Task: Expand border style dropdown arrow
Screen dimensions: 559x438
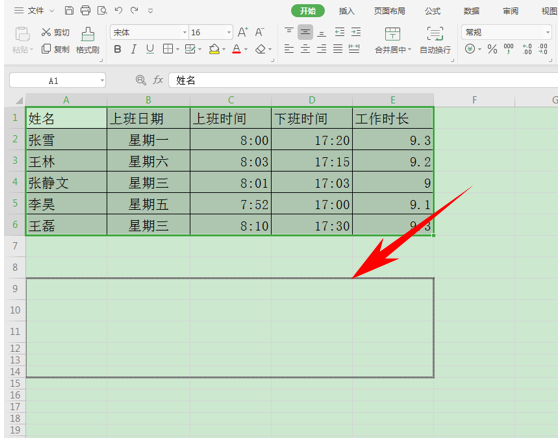Action: tap(177, 50)
